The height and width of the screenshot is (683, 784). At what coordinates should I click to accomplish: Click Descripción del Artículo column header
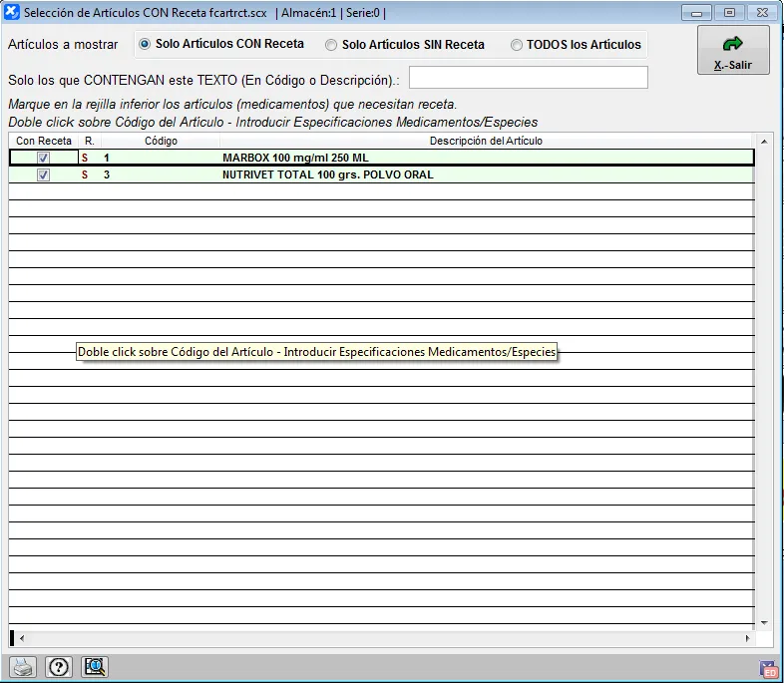(486, 142)
